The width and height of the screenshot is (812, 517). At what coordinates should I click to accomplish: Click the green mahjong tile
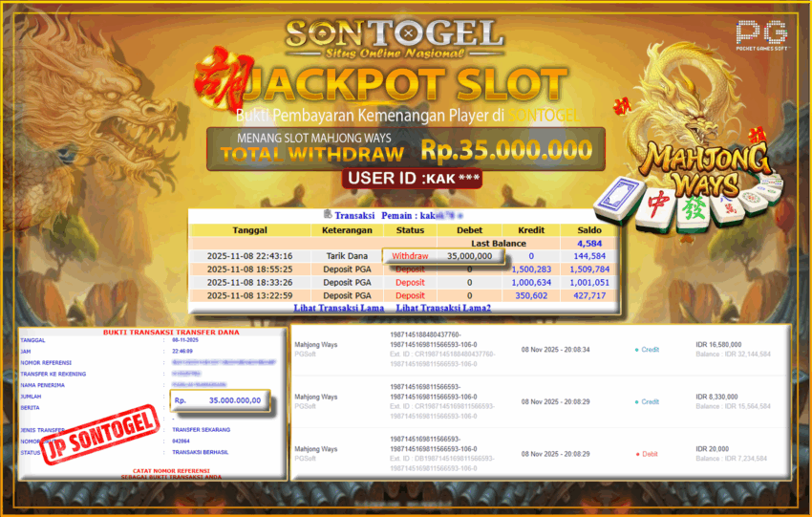pyautogui.click(x=694, y=211)
